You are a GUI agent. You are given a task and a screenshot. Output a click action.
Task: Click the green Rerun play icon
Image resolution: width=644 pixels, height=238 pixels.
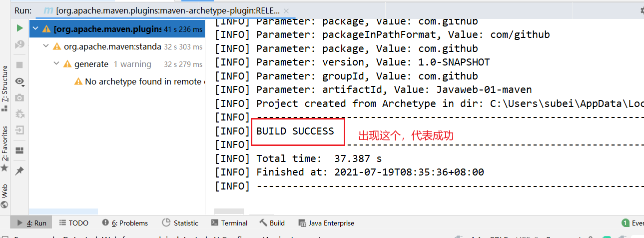coord(19,28)
